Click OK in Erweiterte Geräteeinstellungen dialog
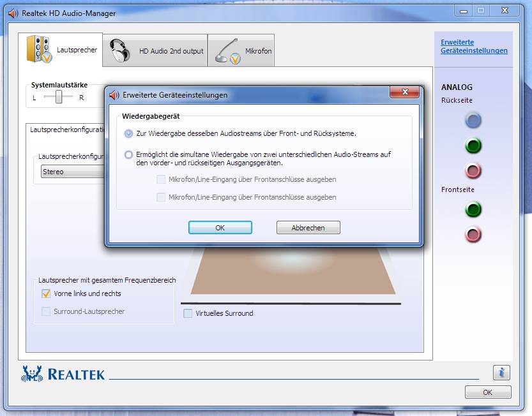The height and width of the screenshot is (416, 532). pyautogui.click(x=220, y=228)
